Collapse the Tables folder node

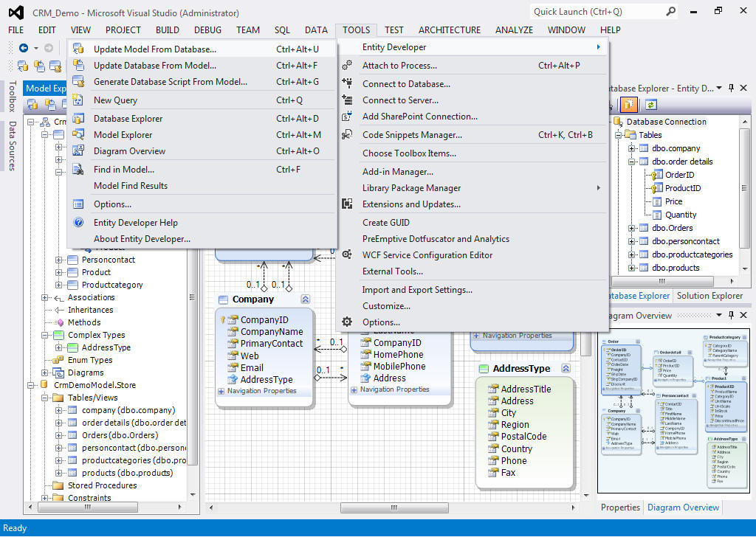pos(618,134)
